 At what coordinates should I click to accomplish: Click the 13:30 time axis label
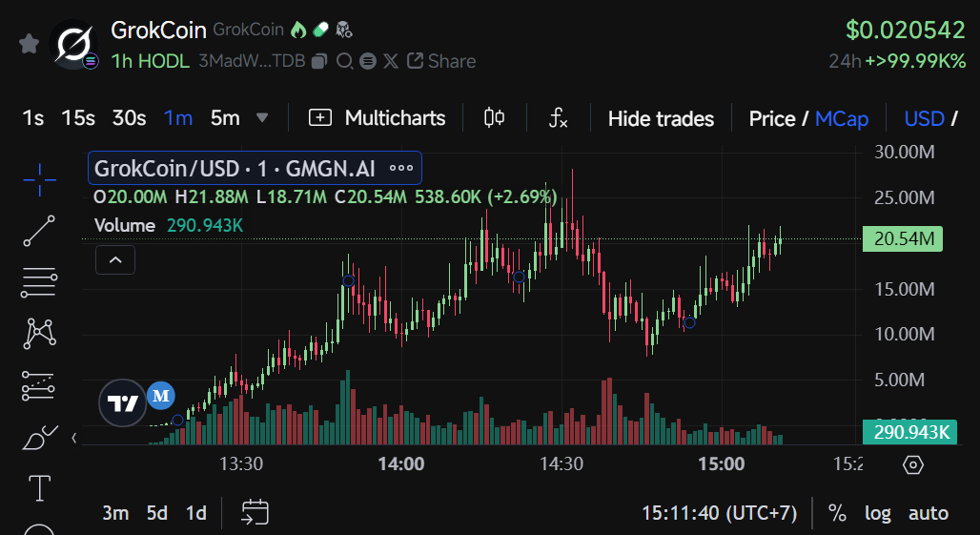[x=241, y=463]
